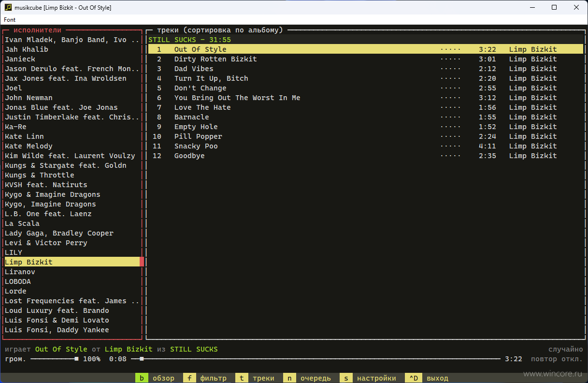Select track 10 Pill Popper
The width and height of the screenshot is (588, 383).
pos(365,136)
